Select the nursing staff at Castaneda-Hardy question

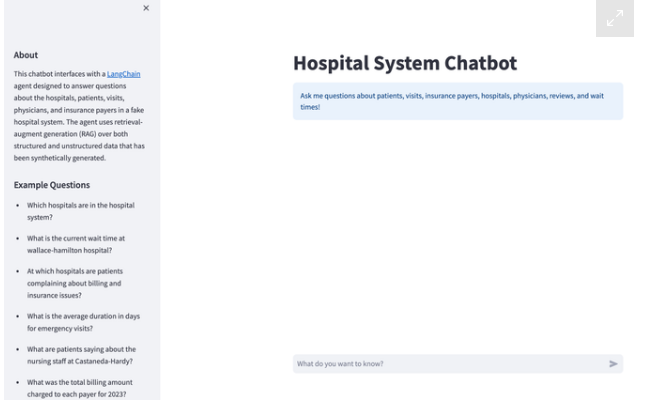pyautogui.click(x=81, y=355)
